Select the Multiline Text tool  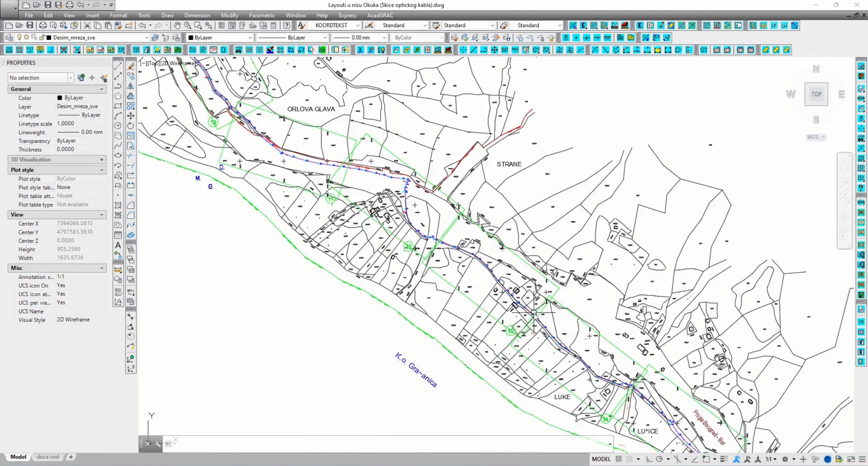118,245
